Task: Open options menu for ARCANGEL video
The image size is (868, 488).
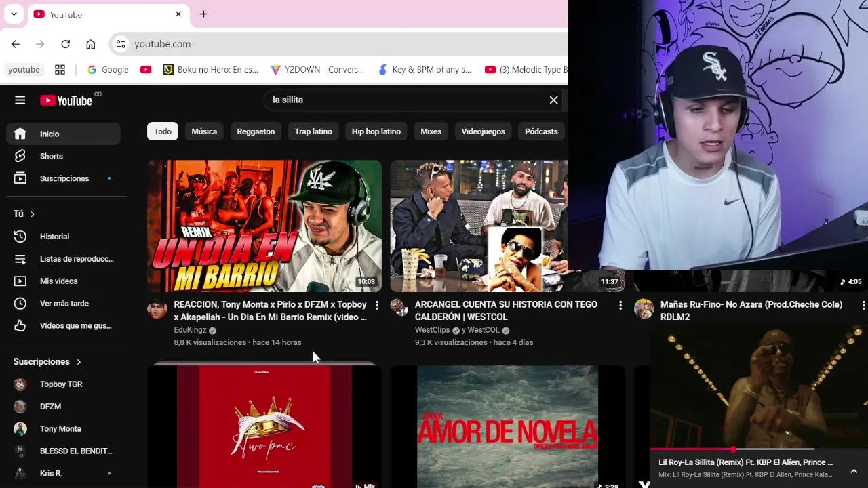Action: [620, 306]
